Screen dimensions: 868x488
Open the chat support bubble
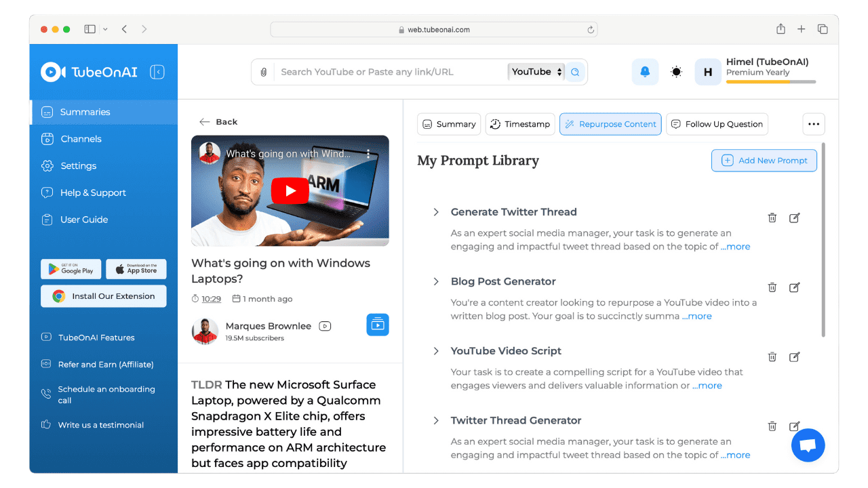pos(808,445)
